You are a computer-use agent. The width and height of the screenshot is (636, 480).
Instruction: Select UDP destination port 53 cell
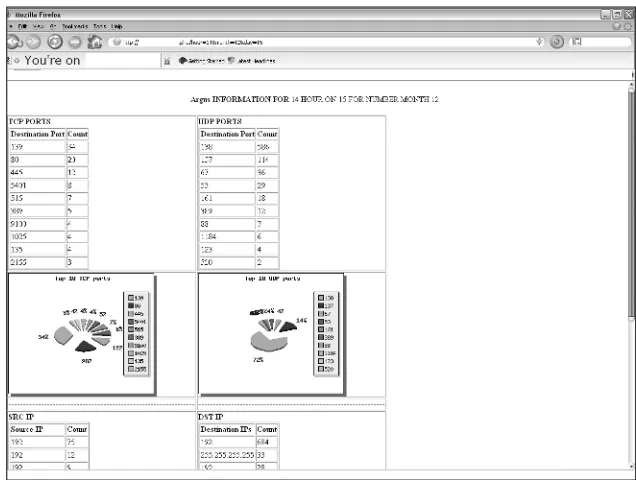227,185
